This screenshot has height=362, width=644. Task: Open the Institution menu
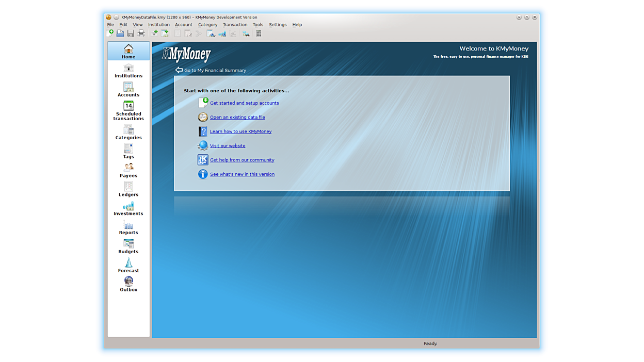pyautogui.click(x=158, y=25)
